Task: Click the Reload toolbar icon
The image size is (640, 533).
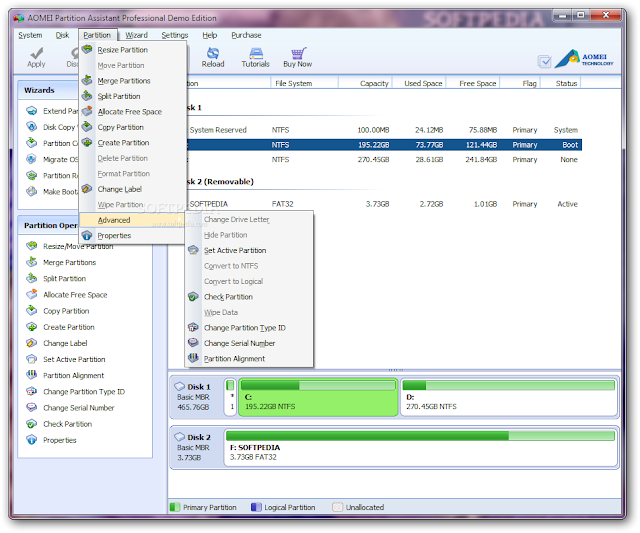Action: [213, 53]
